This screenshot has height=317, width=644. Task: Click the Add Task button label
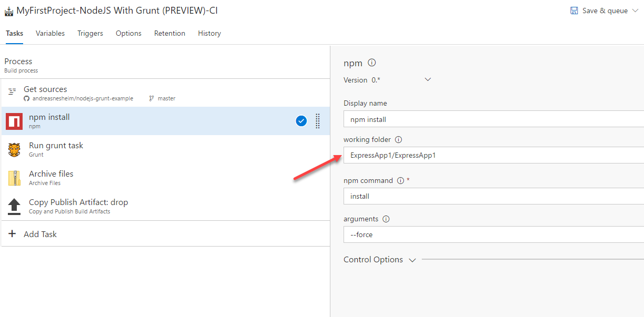click(40, 234)
